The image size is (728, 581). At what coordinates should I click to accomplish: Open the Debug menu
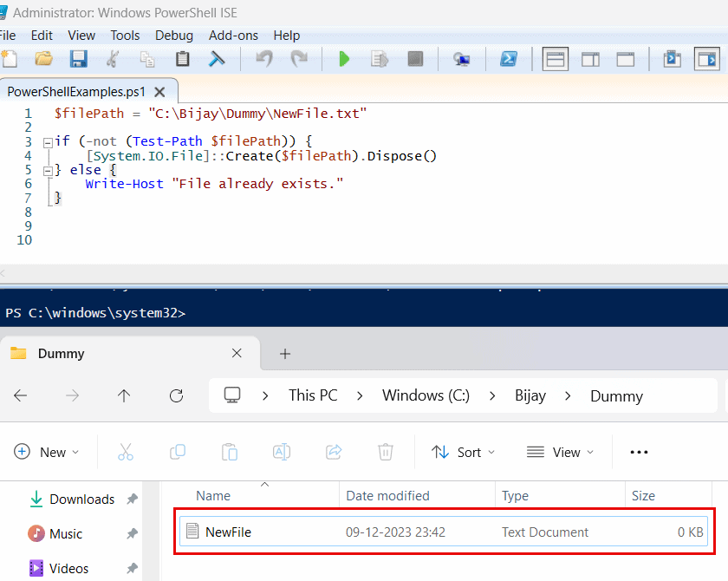click(174, 36)
